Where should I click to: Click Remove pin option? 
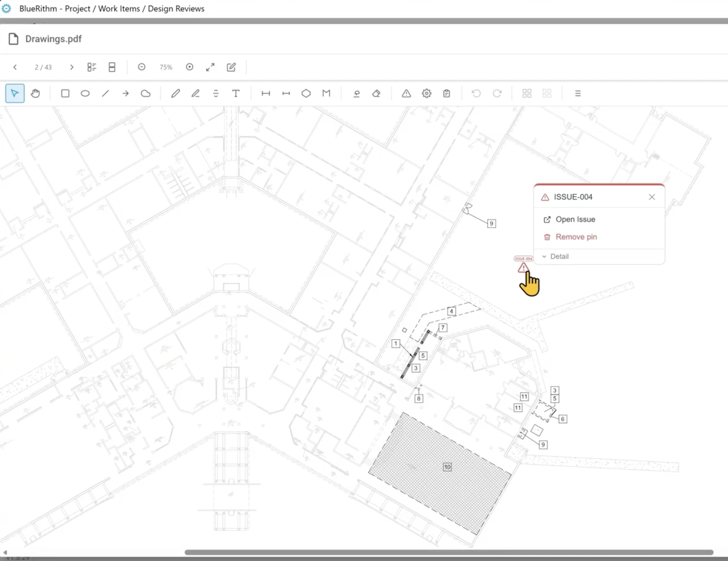coord(576,237)
